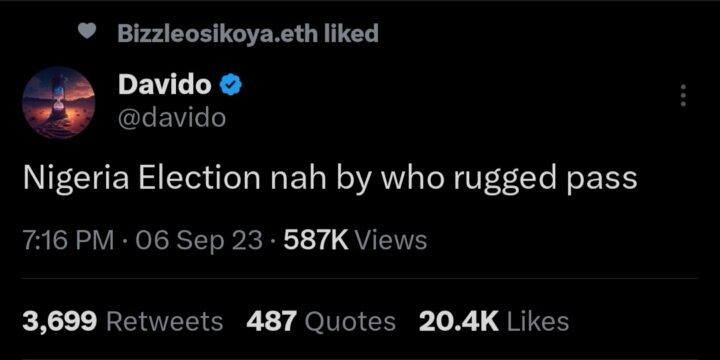This screenshot has width=720, height=360.
Task: Show the 487 Quotes list
Action: coord(321,321)
